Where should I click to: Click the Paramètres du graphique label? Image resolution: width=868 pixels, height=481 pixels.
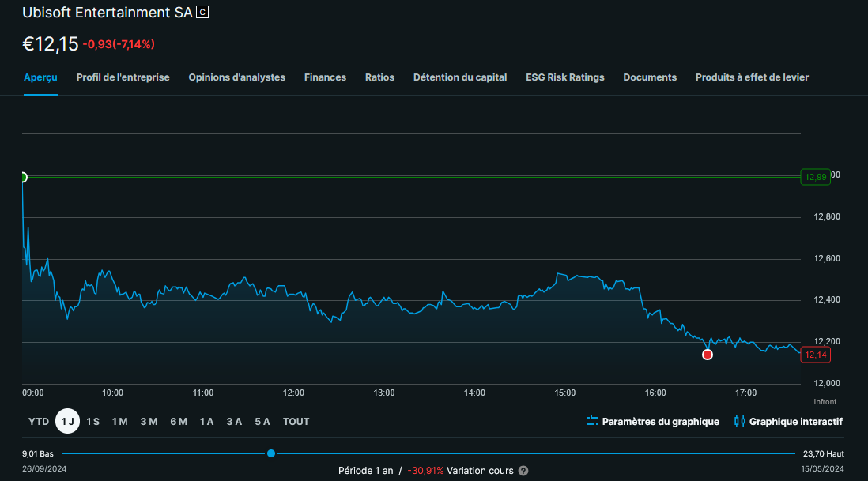[x=660, y=421]
